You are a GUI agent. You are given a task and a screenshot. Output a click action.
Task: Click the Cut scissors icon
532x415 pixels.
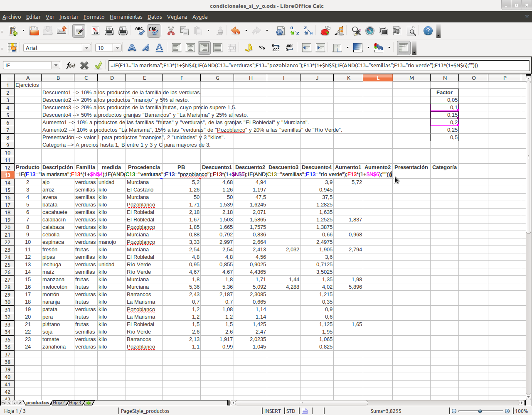click(171, 31)
